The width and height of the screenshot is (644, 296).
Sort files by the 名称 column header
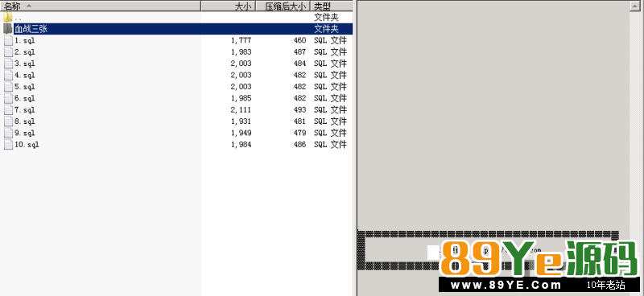(x=100, y=6)
